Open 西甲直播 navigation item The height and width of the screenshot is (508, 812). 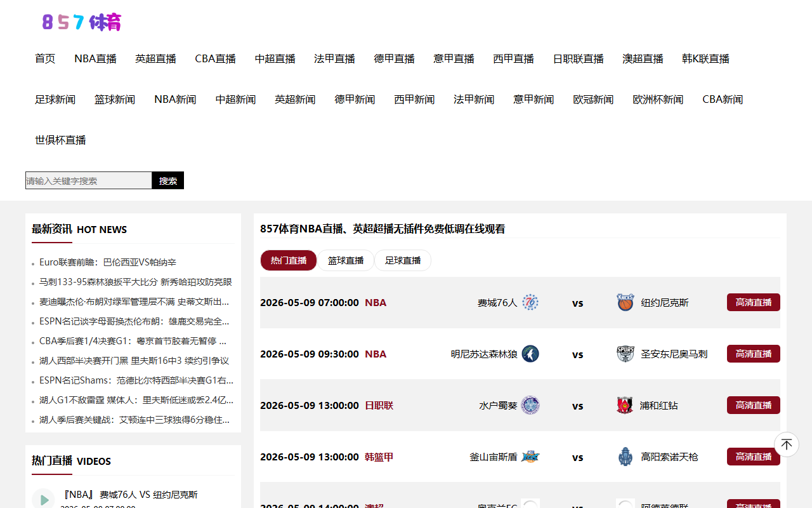pyautogui.click(x=514, y=58)
